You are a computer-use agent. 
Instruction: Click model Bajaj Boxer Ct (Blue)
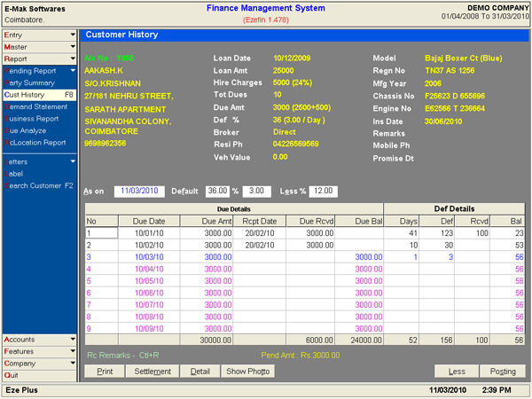pos(464,58)
